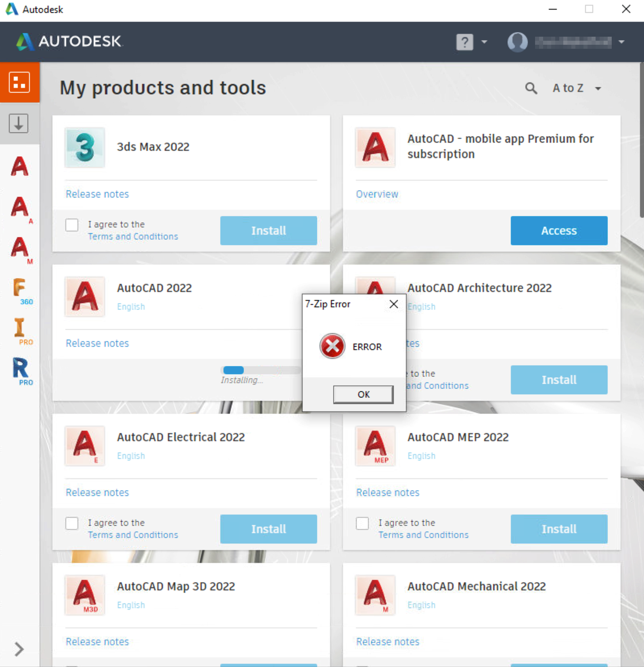The image size is (644, 667).
Task: Click the AutoCAD Map 3D 2022 icon
Action: click(x=85, y=595)
